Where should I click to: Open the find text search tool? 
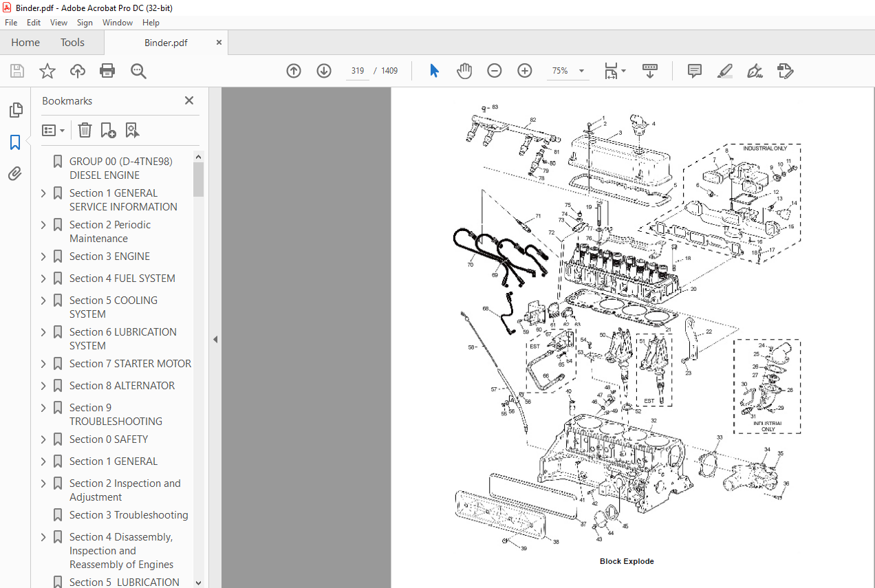click(x=138, y=71)
